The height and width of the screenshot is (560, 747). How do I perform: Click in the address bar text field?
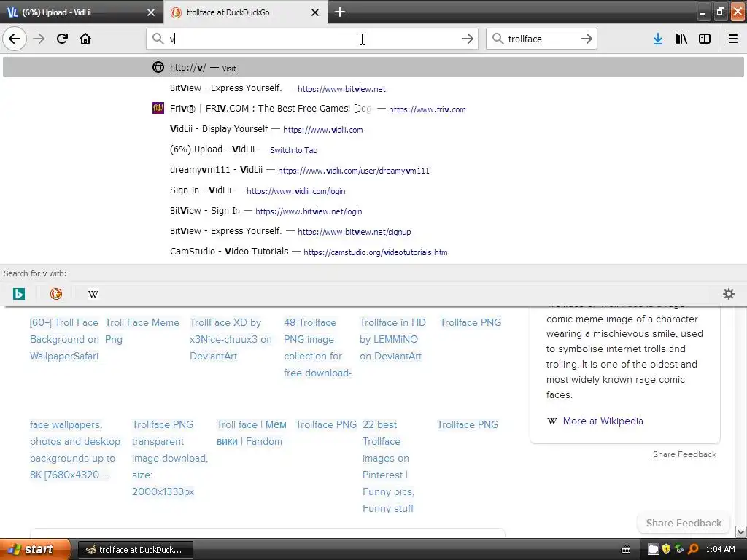(x=312, y=39)
